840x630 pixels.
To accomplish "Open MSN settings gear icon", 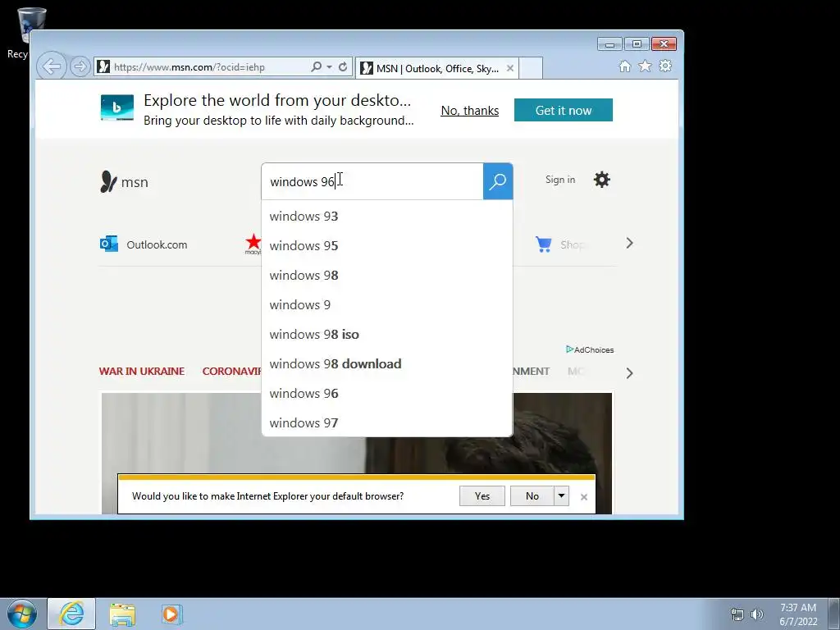I will click(601, 180).
